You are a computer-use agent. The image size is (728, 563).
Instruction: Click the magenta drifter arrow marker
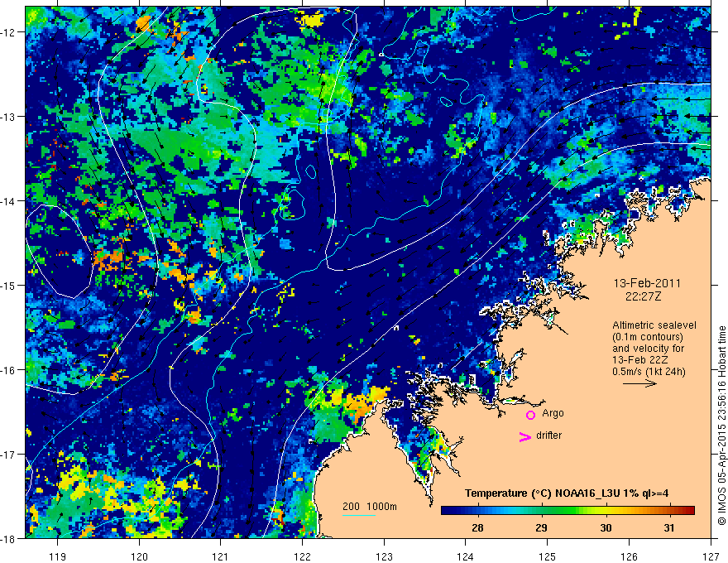[525, 436]
